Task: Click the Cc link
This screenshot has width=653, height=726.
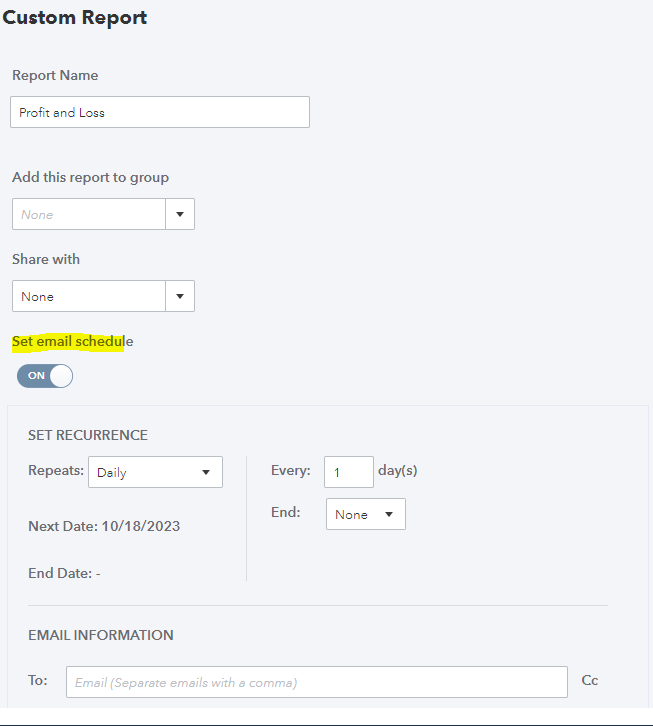Action: tap(590, 681)
